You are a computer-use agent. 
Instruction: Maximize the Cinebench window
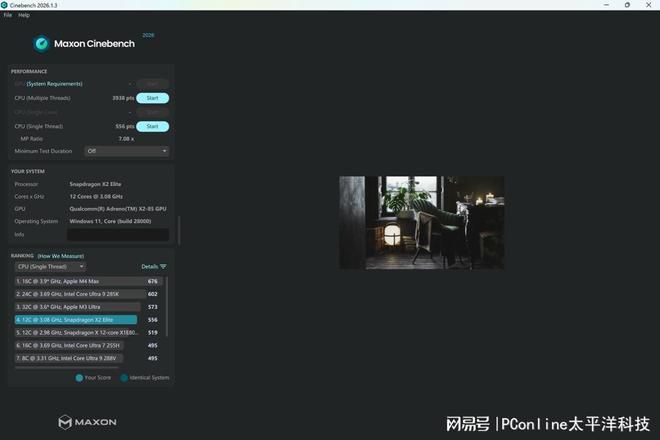click(627, 5)
